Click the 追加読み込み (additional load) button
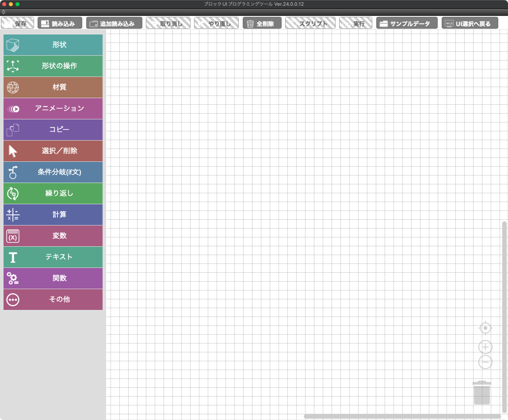This screenshot has height=420, width=508. tap(114, 23)
